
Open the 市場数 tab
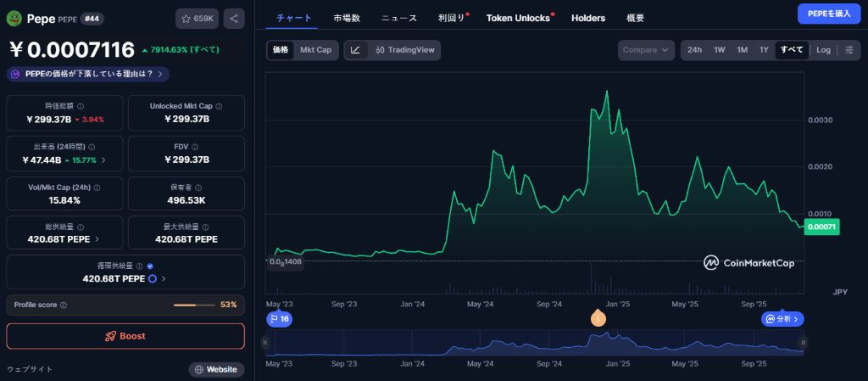pyautogui.click(x=347, y=19)
